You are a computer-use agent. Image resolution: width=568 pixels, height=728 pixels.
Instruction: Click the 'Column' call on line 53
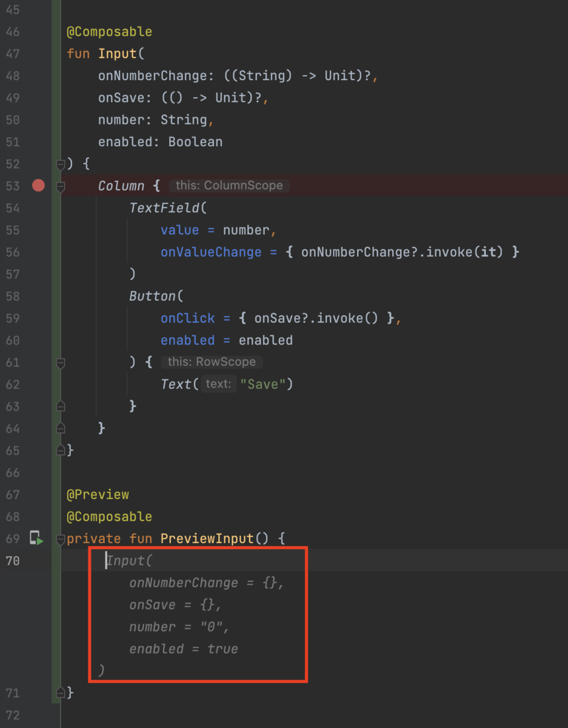coord(121,186)
